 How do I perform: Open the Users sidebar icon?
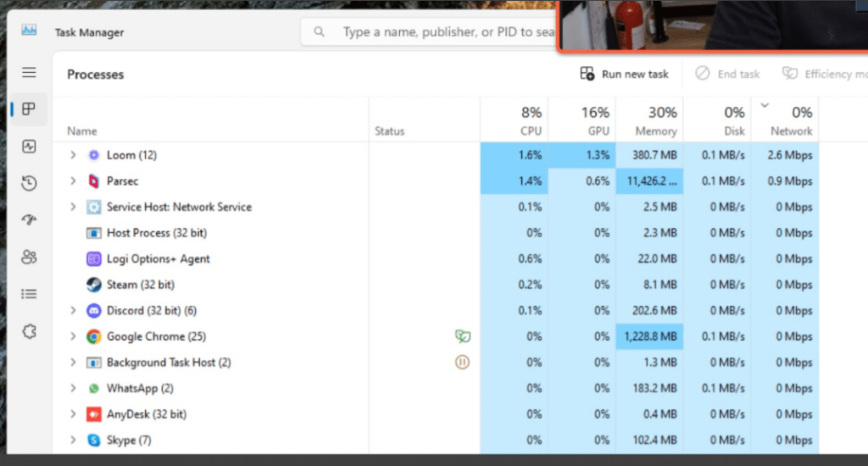click(29, 257)
